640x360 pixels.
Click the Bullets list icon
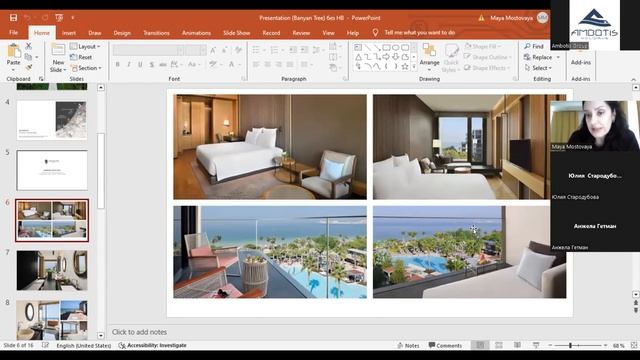pyautogui.click(x=257, y=50)
